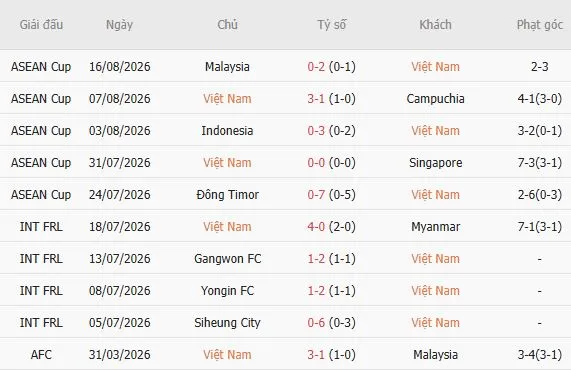Select Malaysia guest team in AFC row

pyautogui.click(x=436, y=355)
